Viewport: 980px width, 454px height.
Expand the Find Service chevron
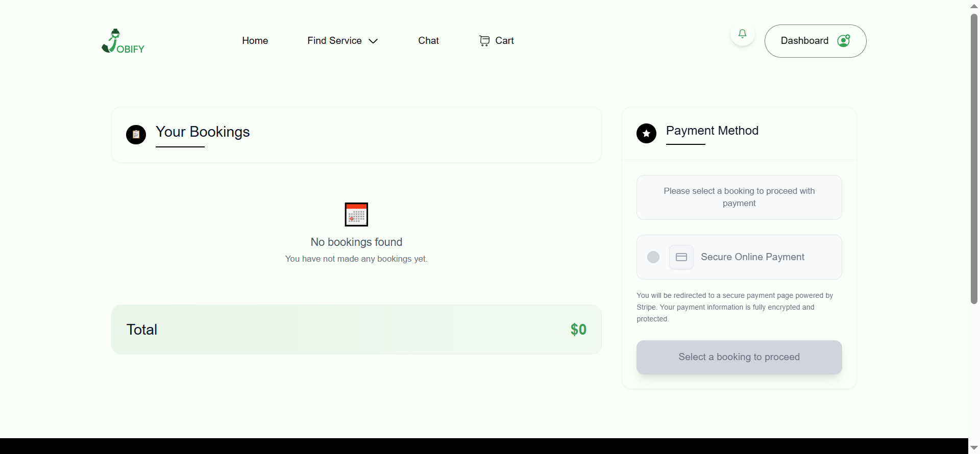tap(373, 41)
